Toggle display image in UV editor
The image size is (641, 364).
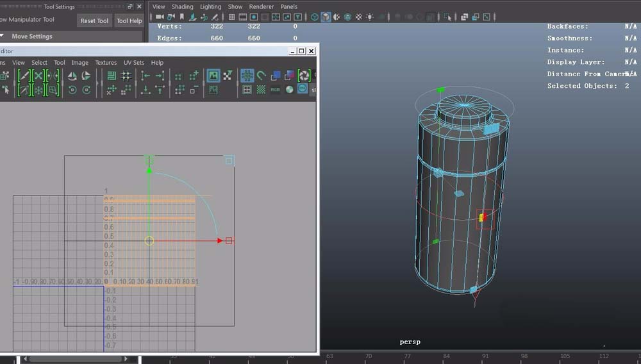[x=213, y=76]
